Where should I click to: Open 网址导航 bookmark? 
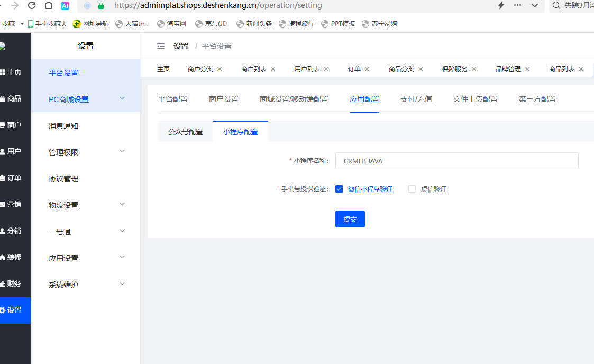[x=91, y=24]
